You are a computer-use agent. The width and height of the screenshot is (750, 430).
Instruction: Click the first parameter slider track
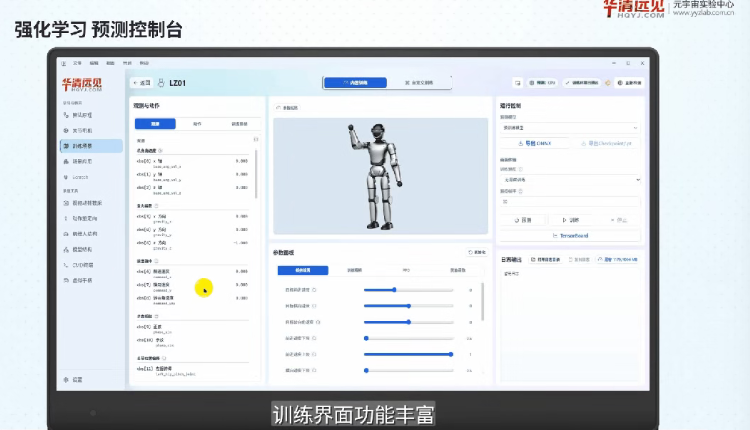coord(408,290)
